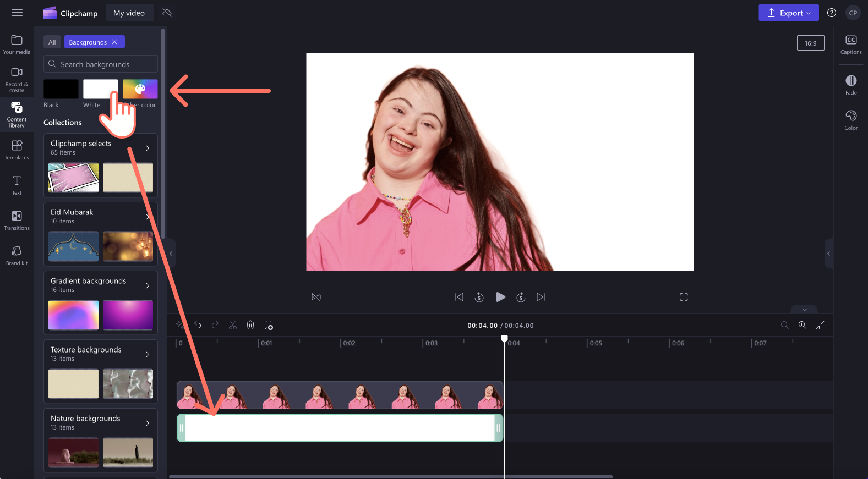This screenshot has height=479, width=868.
Task: Collapse the left content panel
Action: 171,254
